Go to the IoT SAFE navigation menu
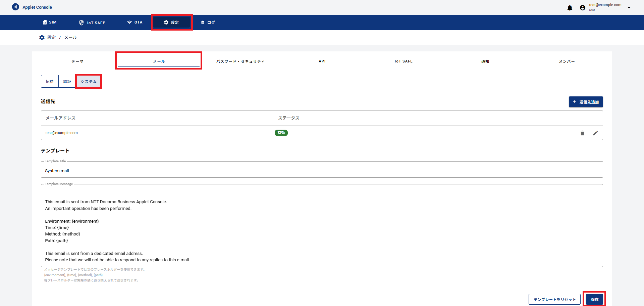The width and height of the screenshot is (644, 306). (92, 23)
